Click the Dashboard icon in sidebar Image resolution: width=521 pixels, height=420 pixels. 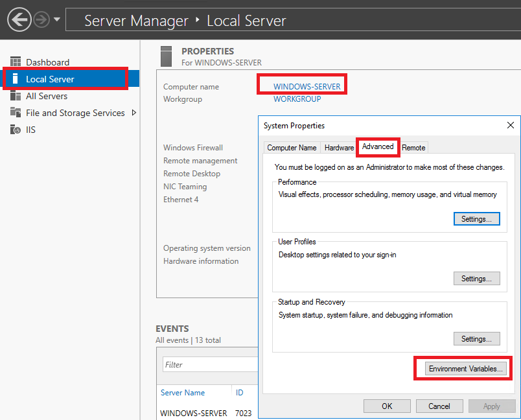click(x=16, y=62)
